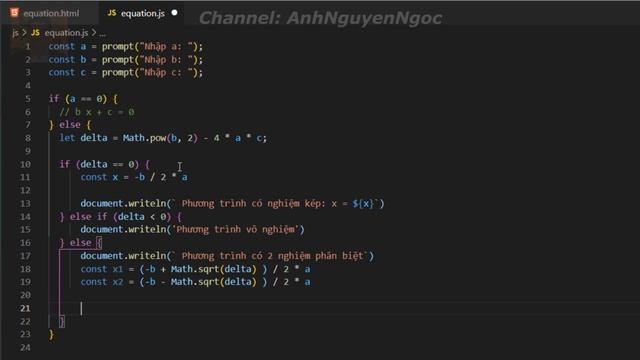Click the closing brace on line 23
This screenshot has width=640, height=360.
coord(51,335)
